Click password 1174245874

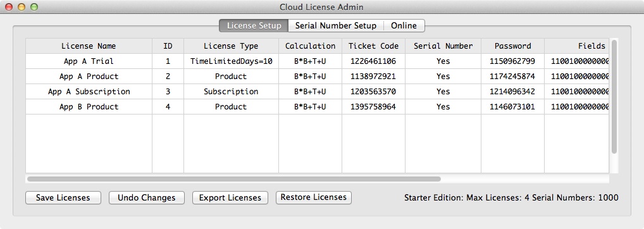(x=512, y=77)
